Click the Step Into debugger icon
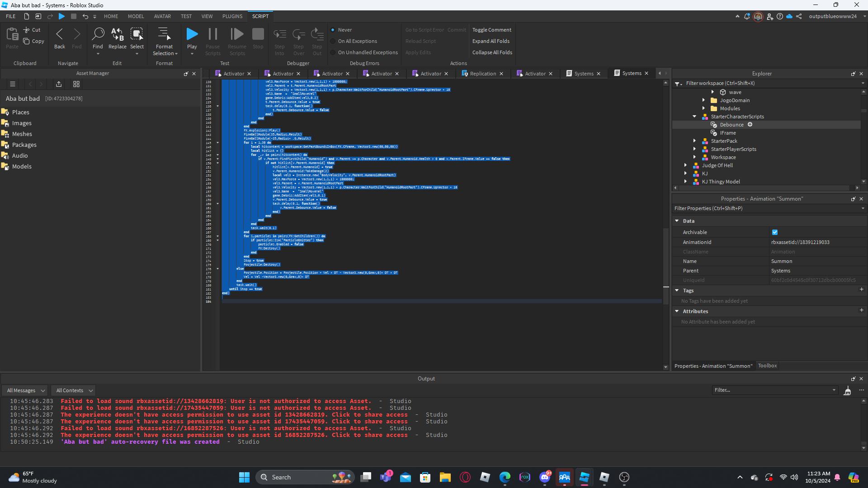The image size is (868, 488). [x=279, y=34]
